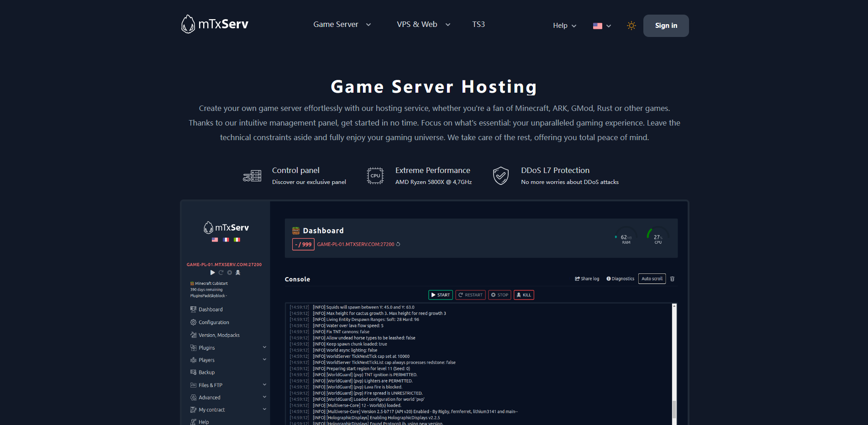This screenshot has height=425, width=868.
Task: Expand Players chevron in sidebar
Action: [x=264, y=360]
